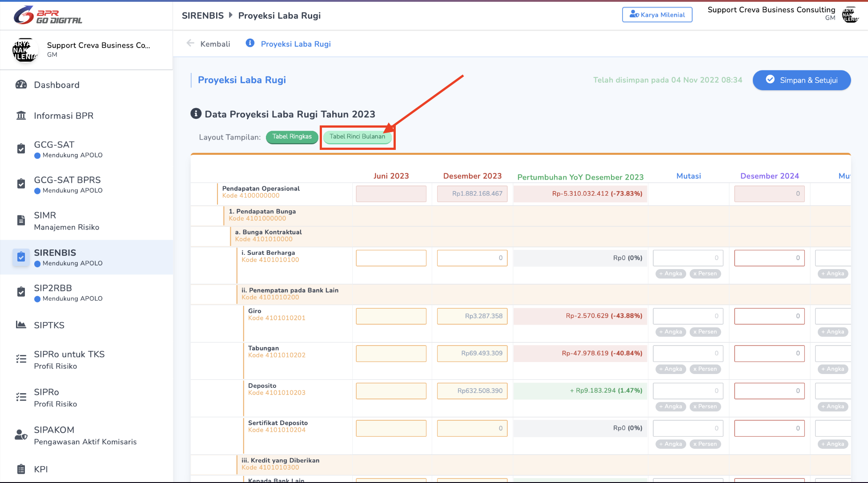The image size is (868, 483).
Task: Click x Persen under Tabungan Mutasi
Action: click(705, 369)
